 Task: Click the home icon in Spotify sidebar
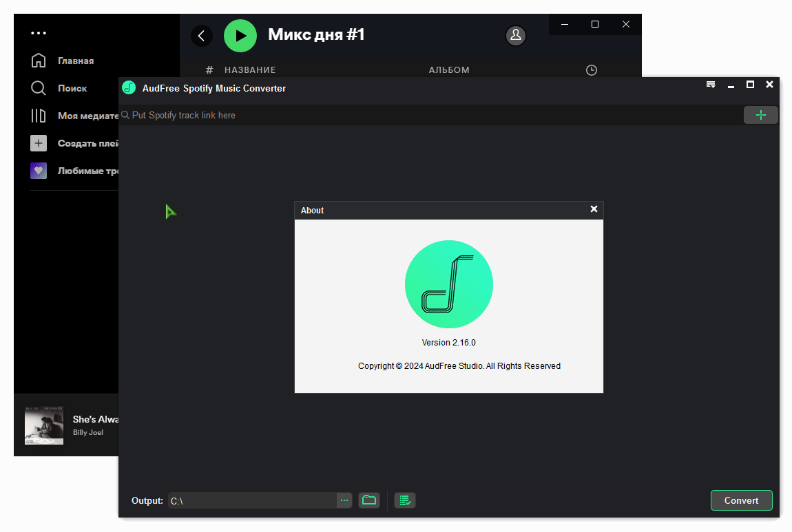point(39,61)
